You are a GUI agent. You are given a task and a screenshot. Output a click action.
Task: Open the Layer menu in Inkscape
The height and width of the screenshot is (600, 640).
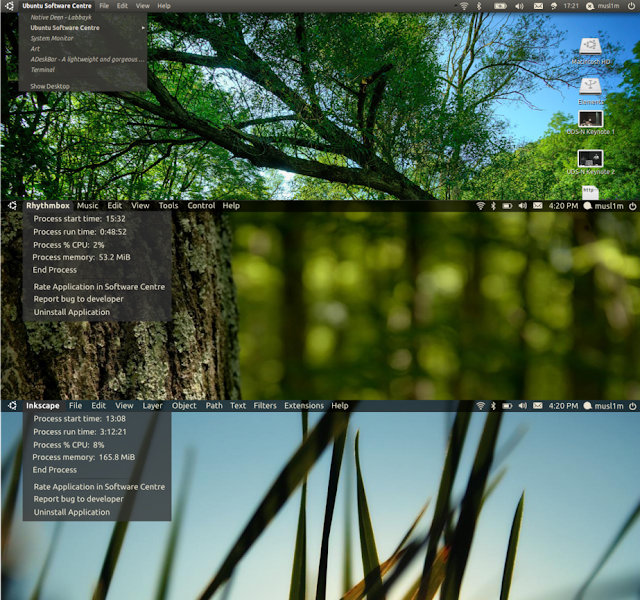click(152, 406)
